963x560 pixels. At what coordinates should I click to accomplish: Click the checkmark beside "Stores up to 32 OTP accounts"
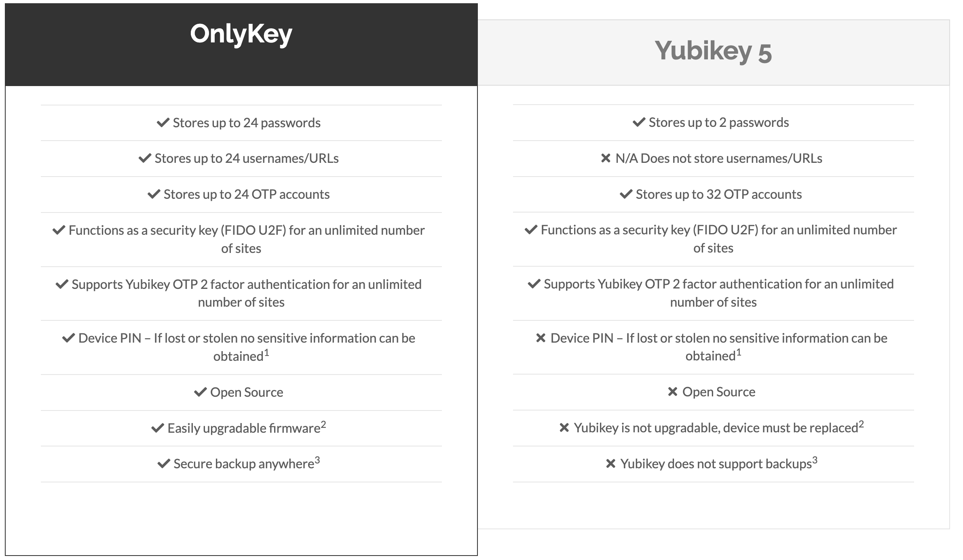[626, 194]
